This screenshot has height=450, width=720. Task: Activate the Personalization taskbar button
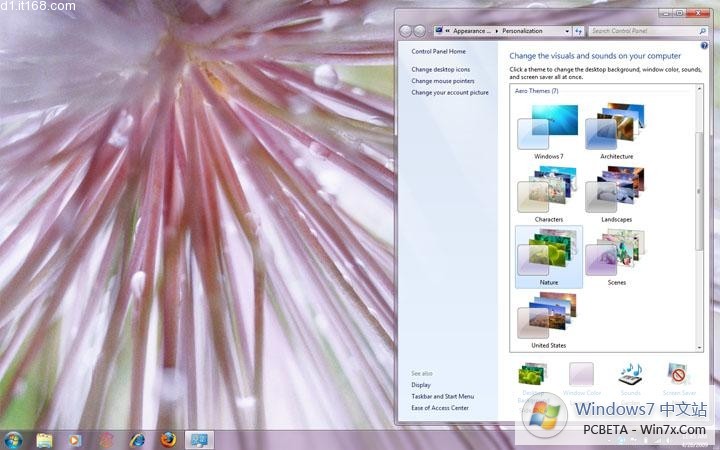click(x=199, y=440)
